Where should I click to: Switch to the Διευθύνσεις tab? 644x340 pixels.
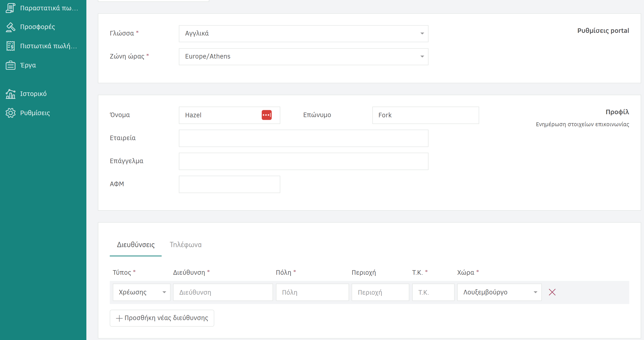coord(136,245)
